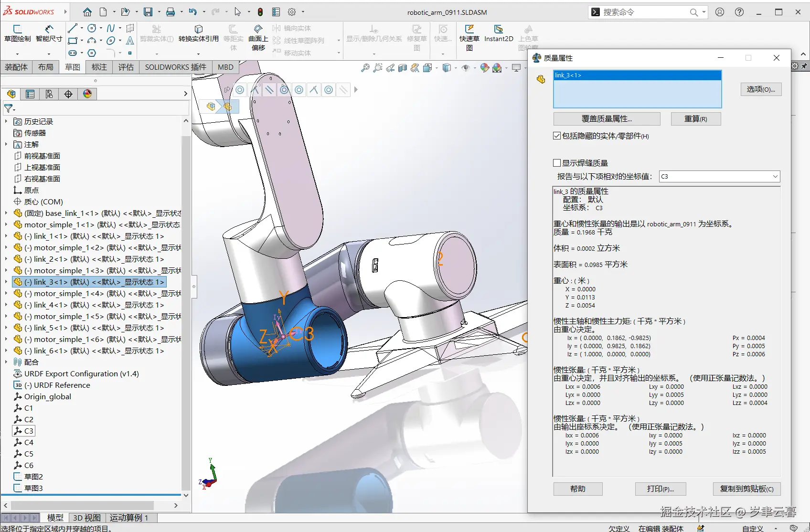Switch to the 装配体 ribbon tab
The height and width of the screenshot is (532, 810).
(16, 67)
